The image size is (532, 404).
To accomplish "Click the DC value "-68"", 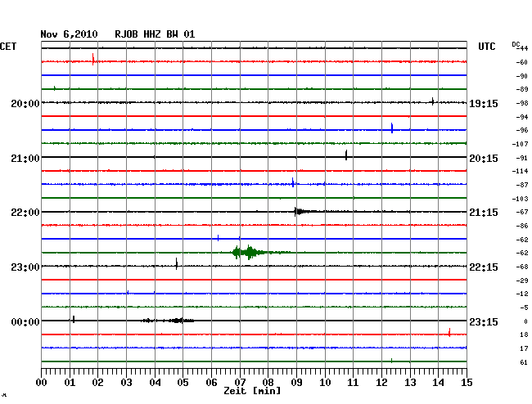I will pos(522,267).
